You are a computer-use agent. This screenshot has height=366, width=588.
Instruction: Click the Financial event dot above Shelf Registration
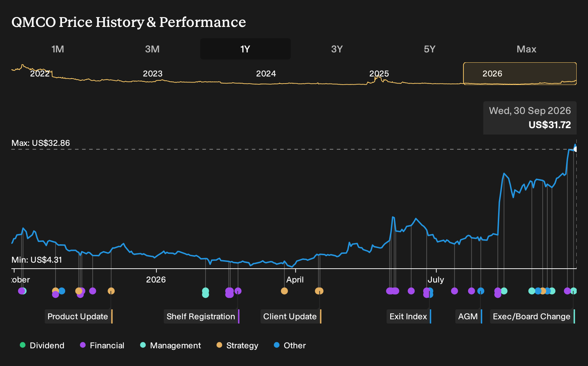coord(238,291)
